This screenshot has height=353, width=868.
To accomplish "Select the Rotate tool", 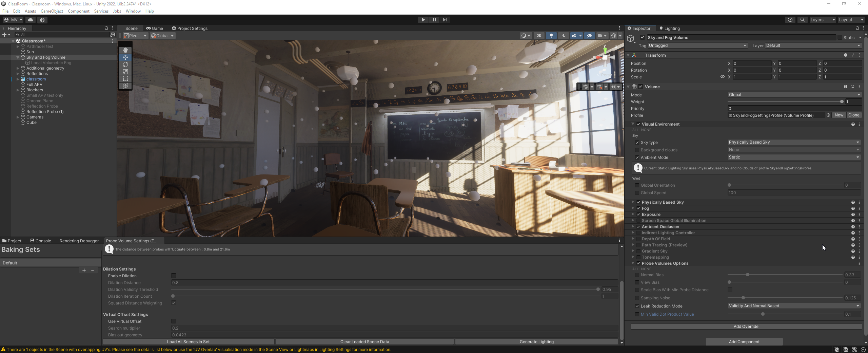I will 125,64.
